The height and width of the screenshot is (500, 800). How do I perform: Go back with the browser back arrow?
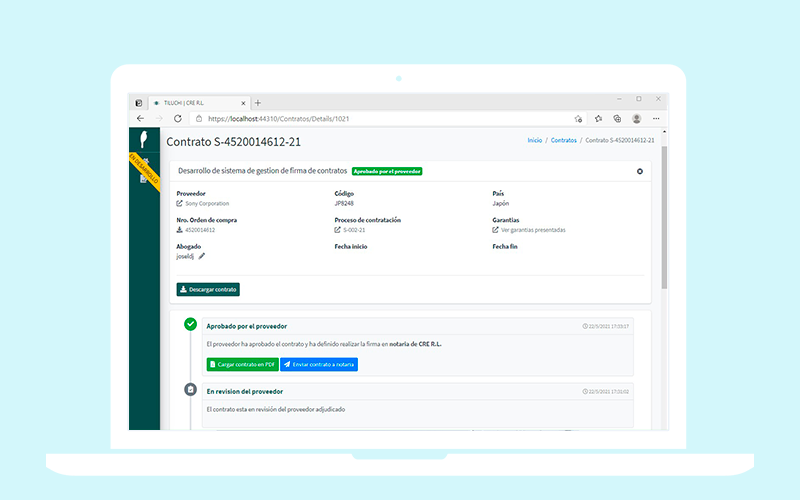click(140, 118)
